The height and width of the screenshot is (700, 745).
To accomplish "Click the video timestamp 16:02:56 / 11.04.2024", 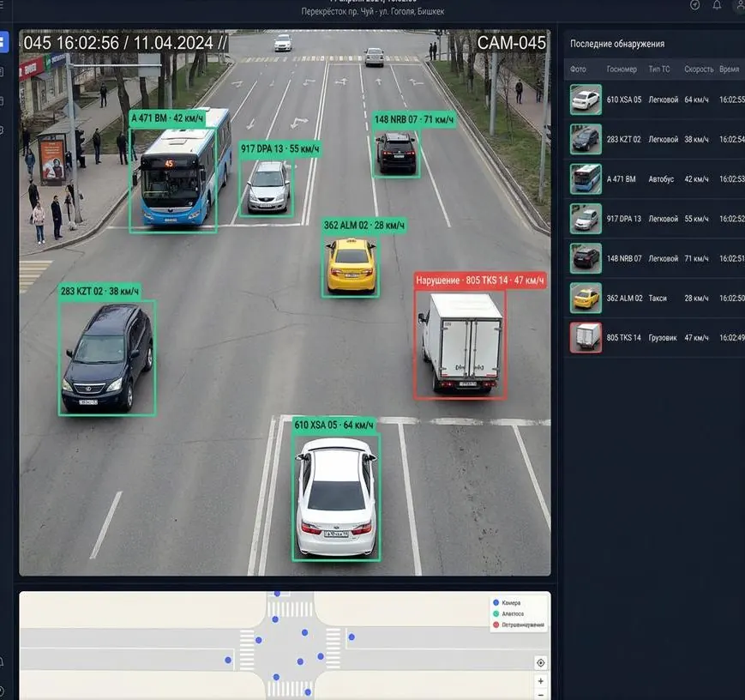I will (125, 42).
